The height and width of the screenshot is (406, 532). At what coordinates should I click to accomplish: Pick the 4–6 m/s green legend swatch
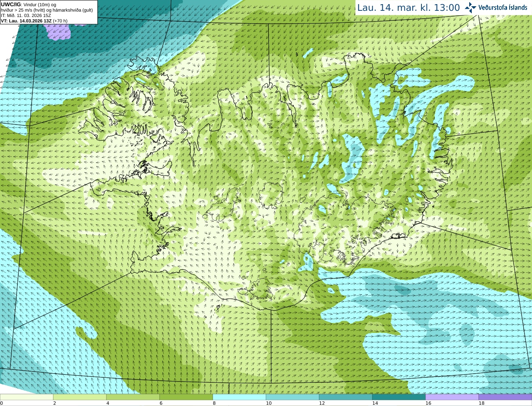tap(133, 397)
